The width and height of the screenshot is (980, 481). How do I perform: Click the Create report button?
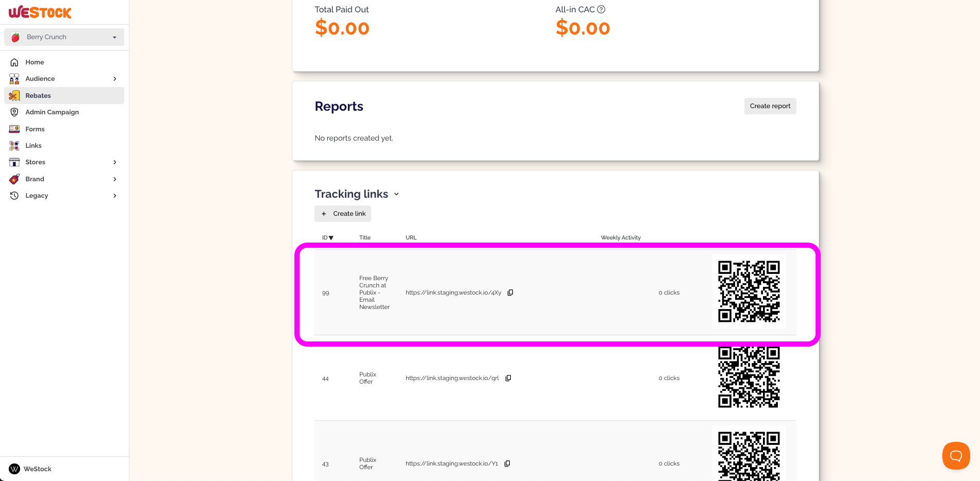point(770,106)
